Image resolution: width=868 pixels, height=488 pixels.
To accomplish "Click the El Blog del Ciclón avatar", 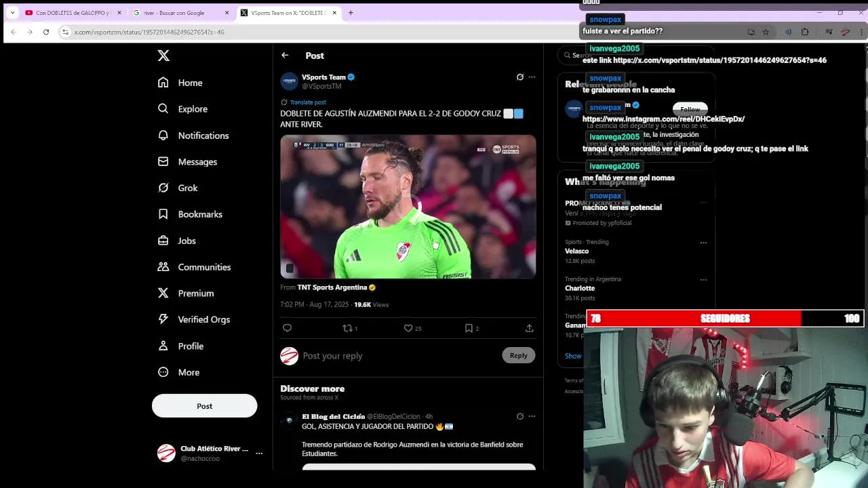I will click(x=289, y=421).
